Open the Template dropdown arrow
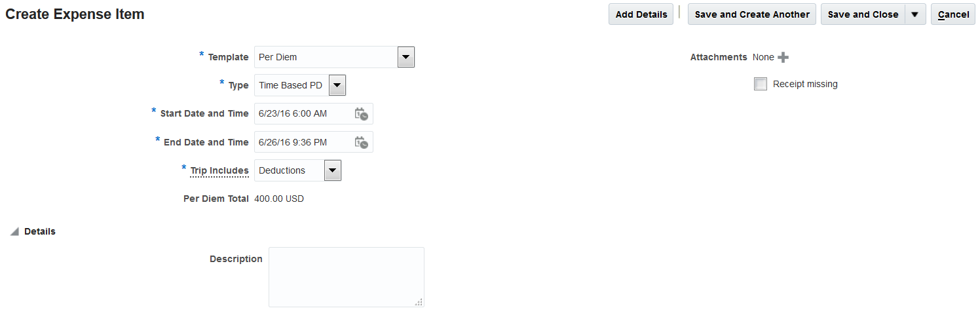This screenshot has height=325, width=980. [406, 58]
